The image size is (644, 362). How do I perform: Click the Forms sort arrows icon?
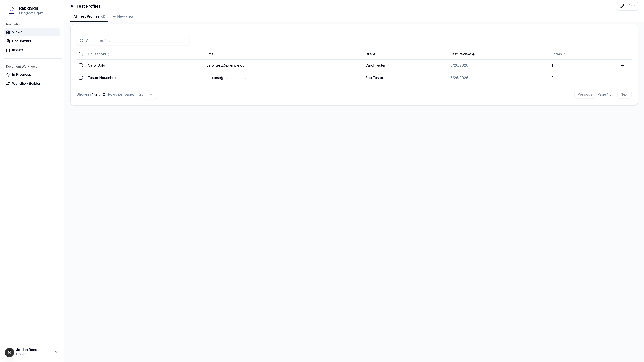click(x=565, y=54)
